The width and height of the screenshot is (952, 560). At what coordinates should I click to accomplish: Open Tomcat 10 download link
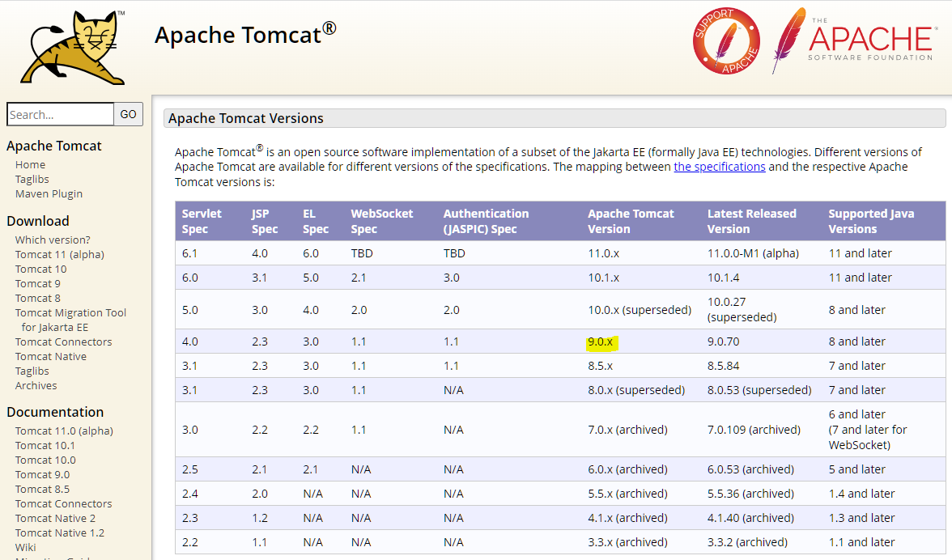tap(40, 269)
